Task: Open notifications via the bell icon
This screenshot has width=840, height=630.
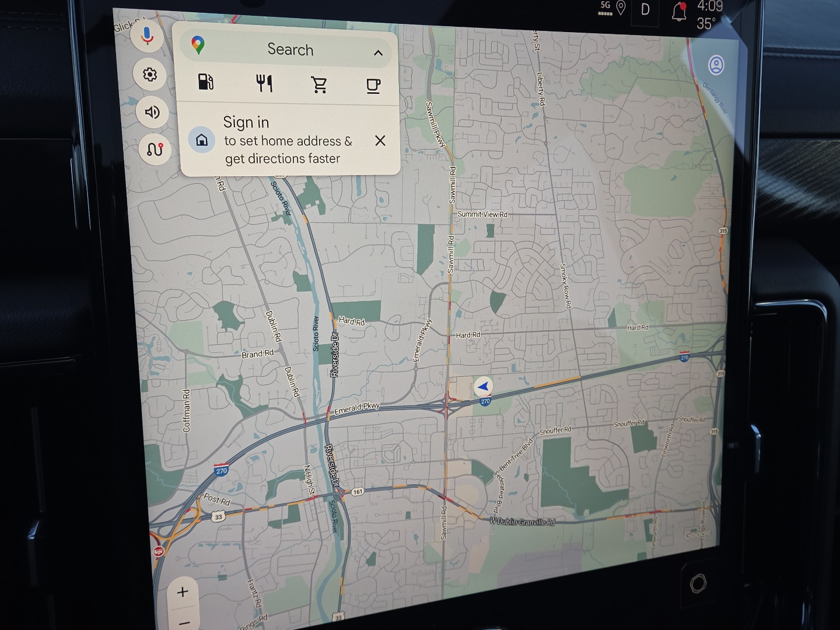Action: pos(679,12)
